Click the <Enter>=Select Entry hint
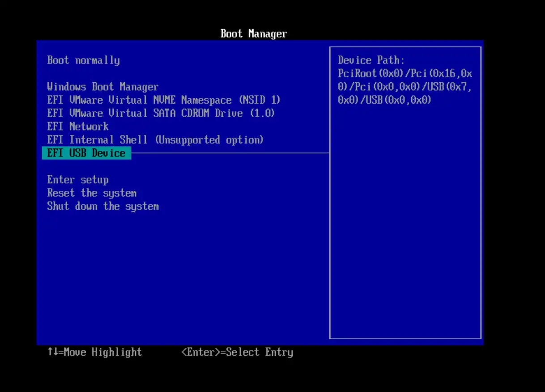The height and width of the screenshot is (392, 545). [x=237, y=352]
